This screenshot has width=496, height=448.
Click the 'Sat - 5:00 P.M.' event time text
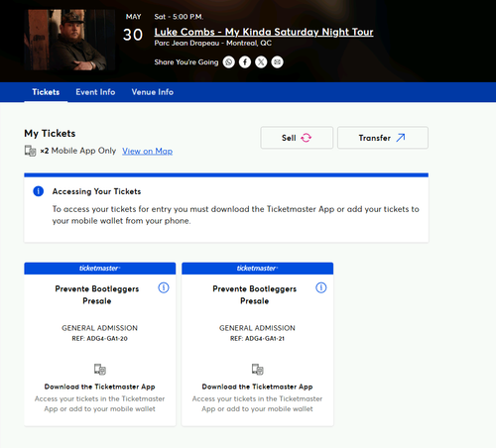(179, 17)
